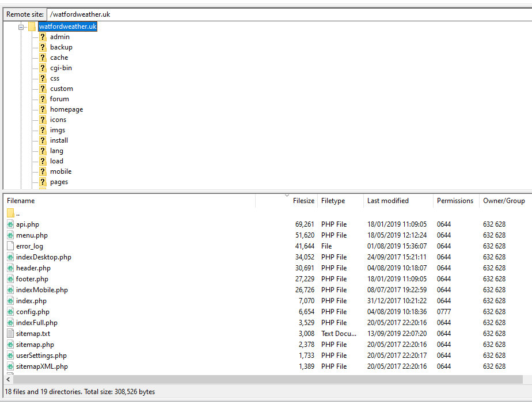Click the filesize value 69,261
The height and width of the screenshot is (405, 532).
tap(305, 224)
